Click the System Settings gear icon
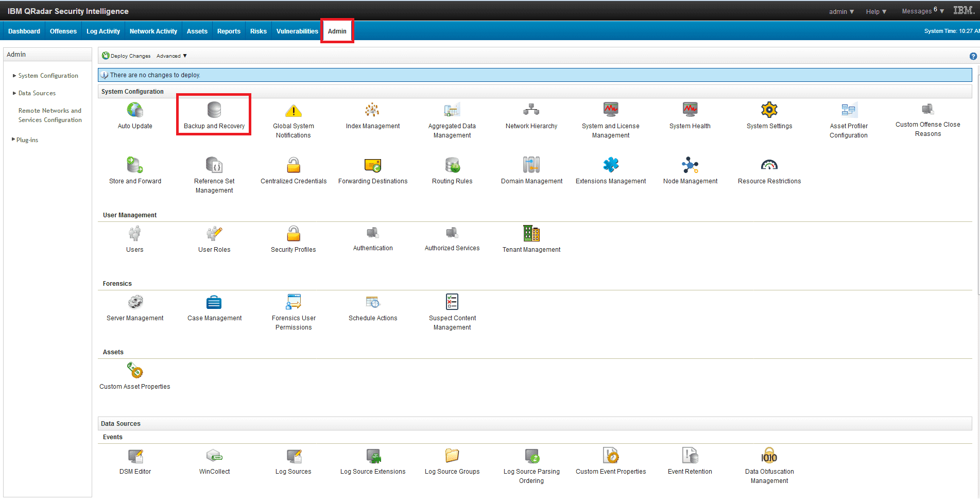980x502 pixels. point(769,110)
